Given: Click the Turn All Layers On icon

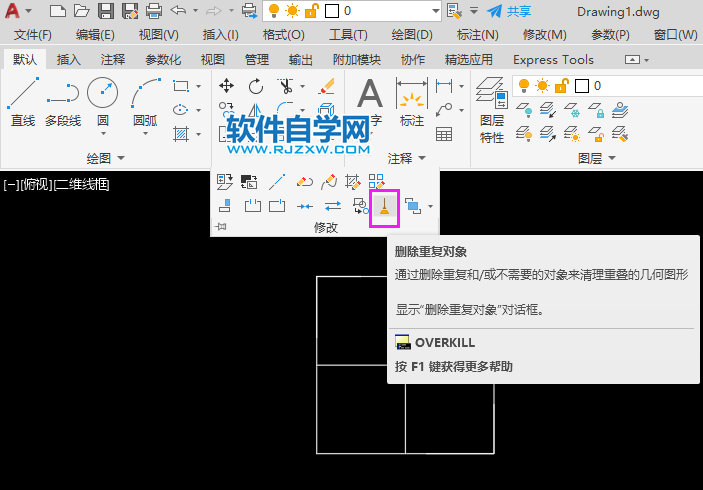Looking at the screenshot, I should pyautogui.click(x=524, y=134).
